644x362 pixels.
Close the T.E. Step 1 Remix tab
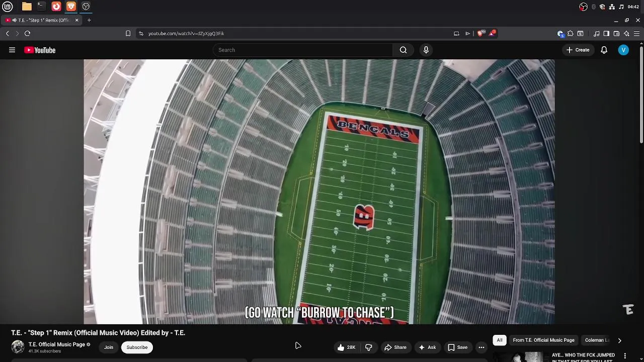point(77,20)
